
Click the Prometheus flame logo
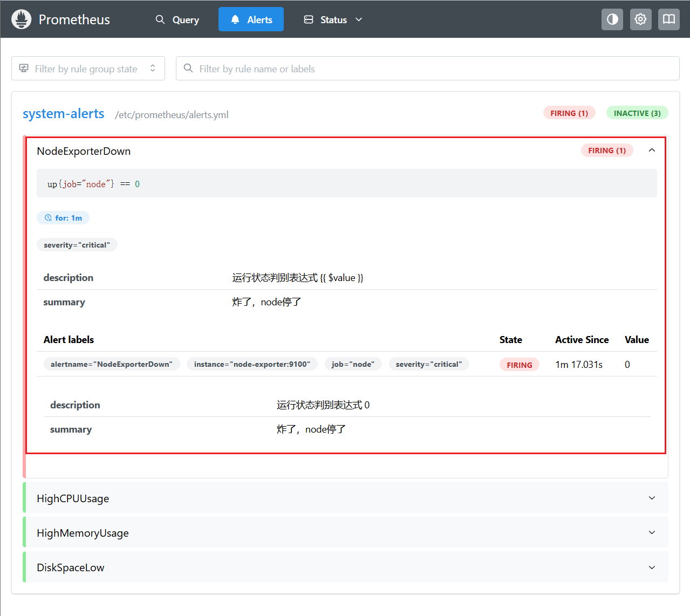pos(22,19)
